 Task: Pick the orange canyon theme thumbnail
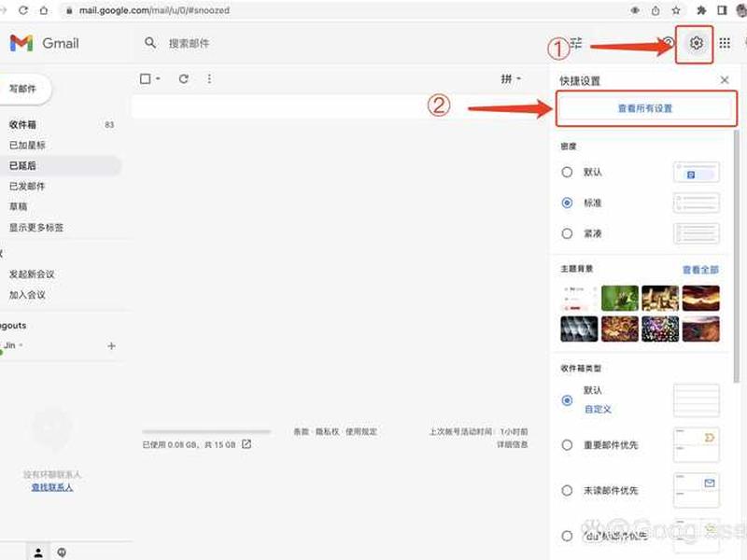700,298
